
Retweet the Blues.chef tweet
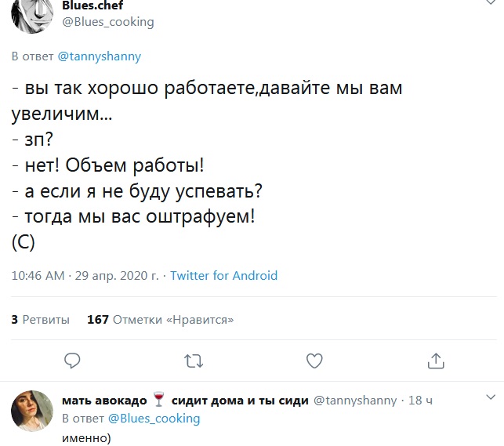pos(194,361)
